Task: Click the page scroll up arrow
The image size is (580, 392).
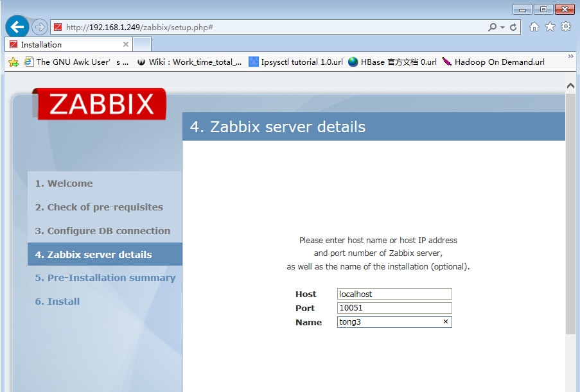Action: tap(570, 86)
